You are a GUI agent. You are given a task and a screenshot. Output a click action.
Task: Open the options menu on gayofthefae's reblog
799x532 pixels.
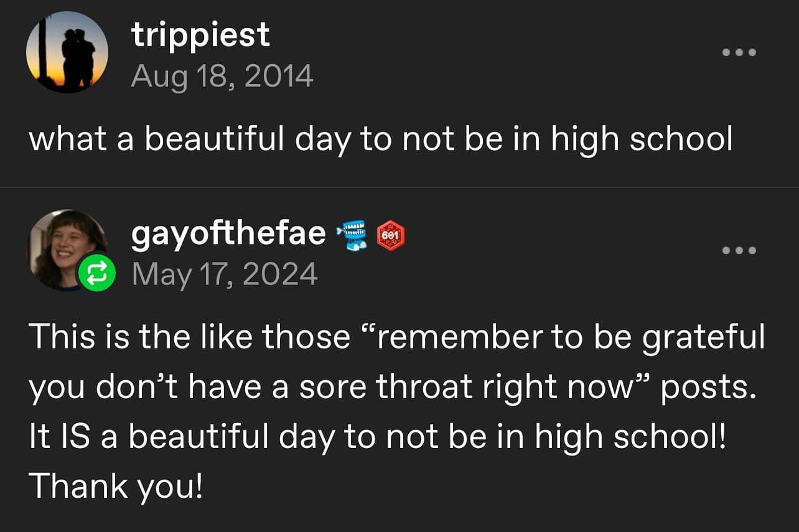pyautogui.click(x=739, y=251)
